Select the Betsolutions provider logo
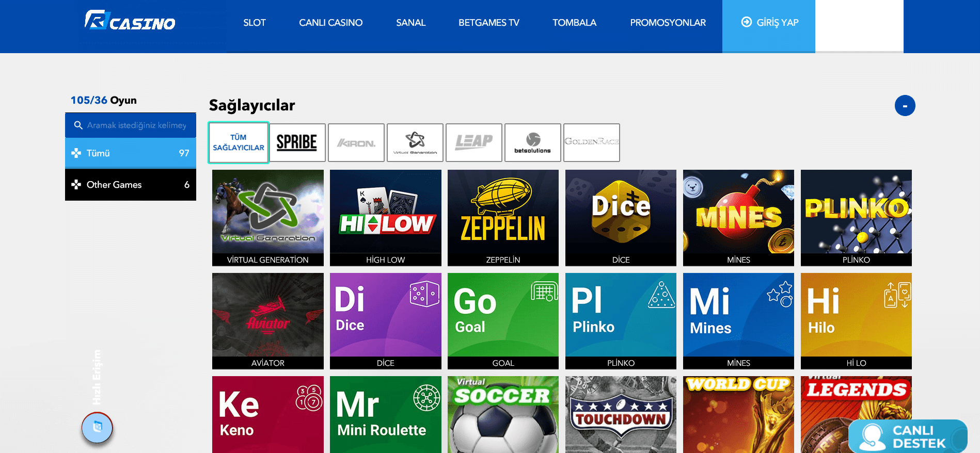This screenshot has width=980, height=453. click(533, 142)
